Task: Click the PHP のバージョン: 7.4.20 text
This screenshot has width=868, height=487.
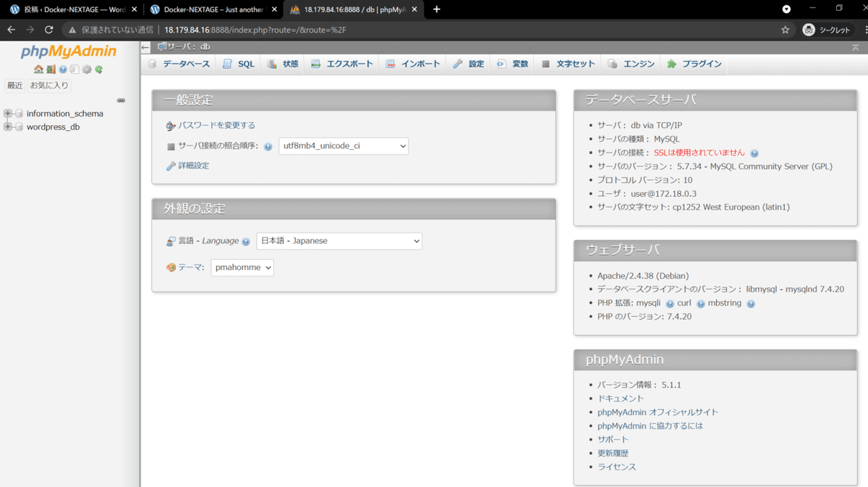Action: point(644,317)
